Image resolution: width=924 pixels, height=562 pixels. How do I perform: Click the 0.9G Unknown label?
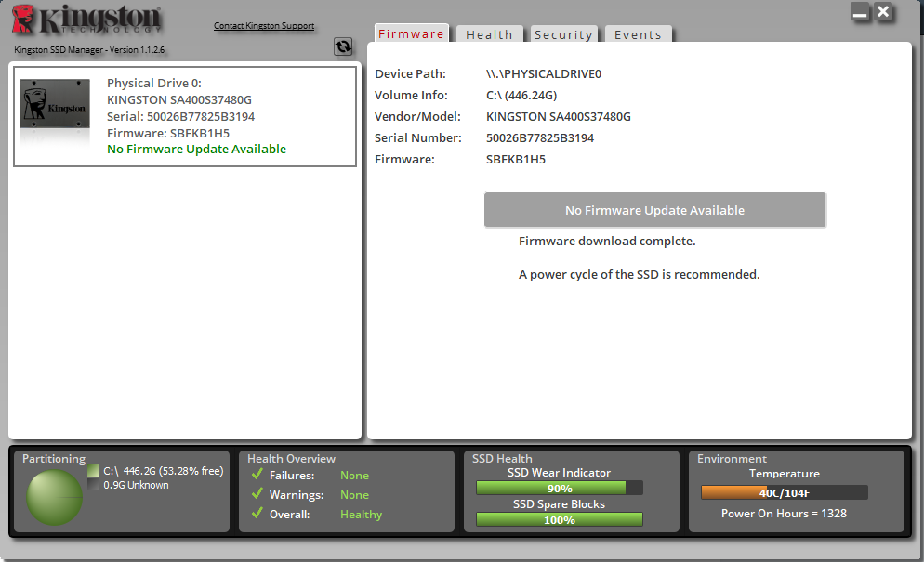coord(136,485)
